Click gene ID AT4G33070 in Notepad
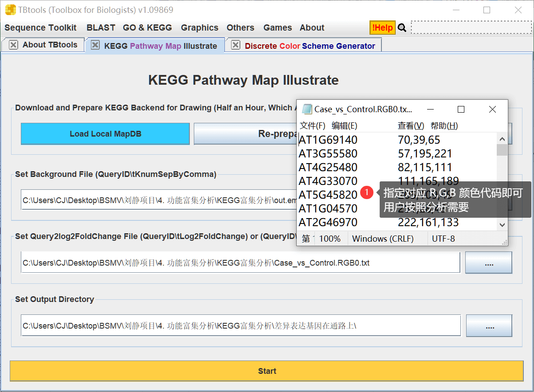534x392 pixels. (x=328, y=181)
